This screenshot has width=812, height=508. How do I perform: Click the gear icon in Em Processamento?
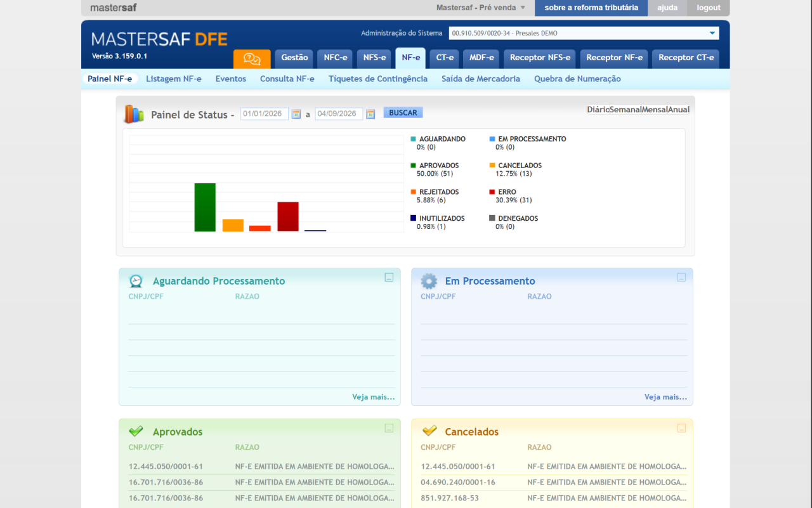coord(429,281)
